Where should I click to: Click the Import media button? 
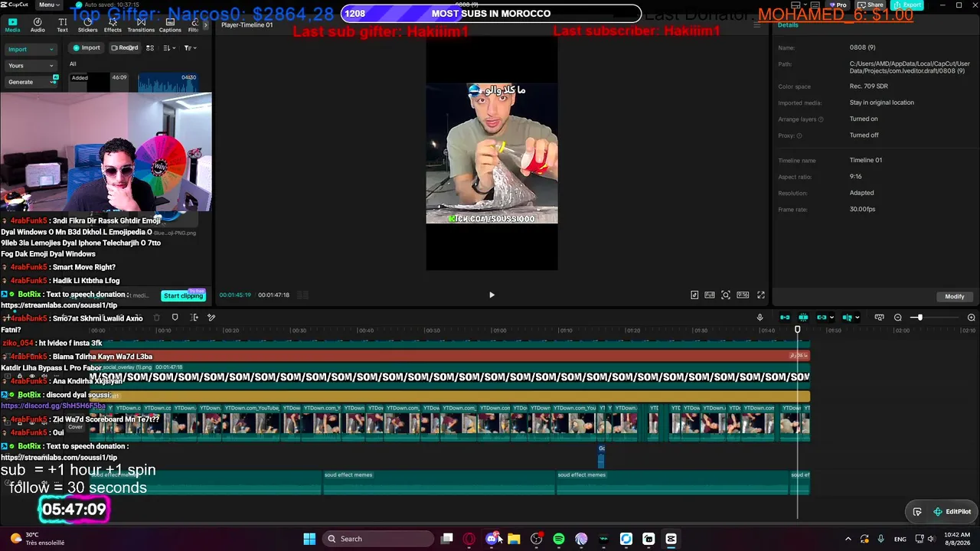click(87, 47)
